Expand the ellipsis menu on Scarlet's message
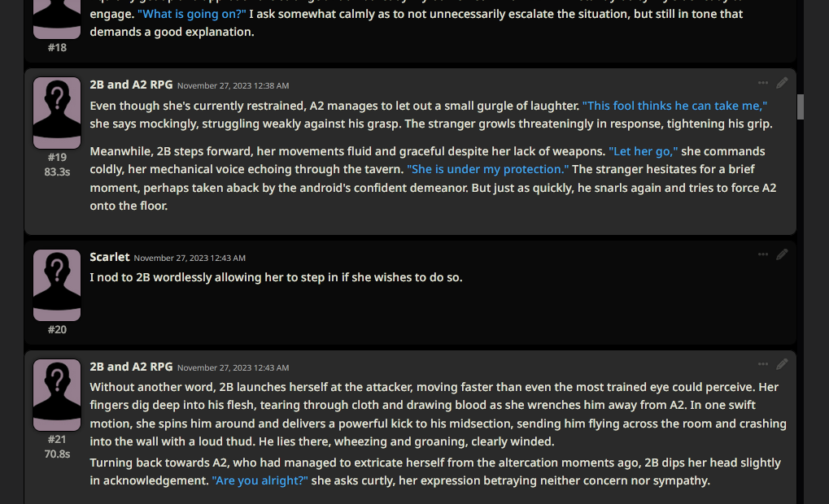 coord(763,254)
